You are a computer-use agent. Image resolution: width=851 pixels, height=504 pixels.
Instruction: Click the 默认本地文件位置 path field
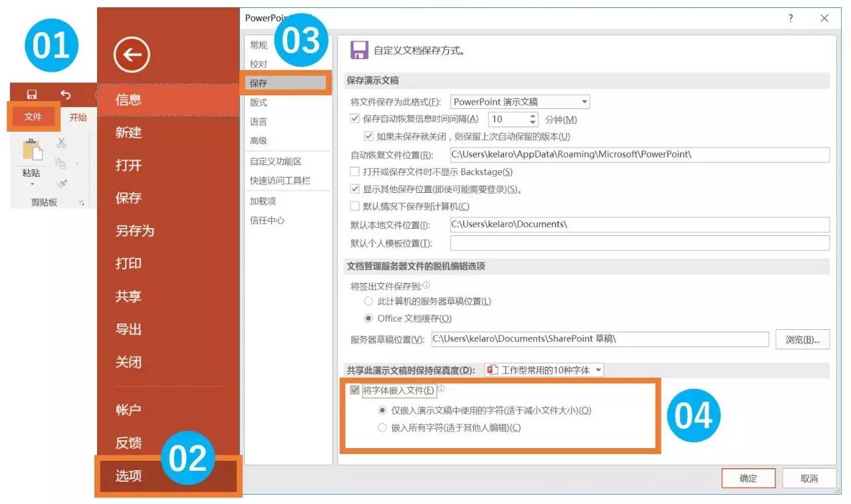640,224
